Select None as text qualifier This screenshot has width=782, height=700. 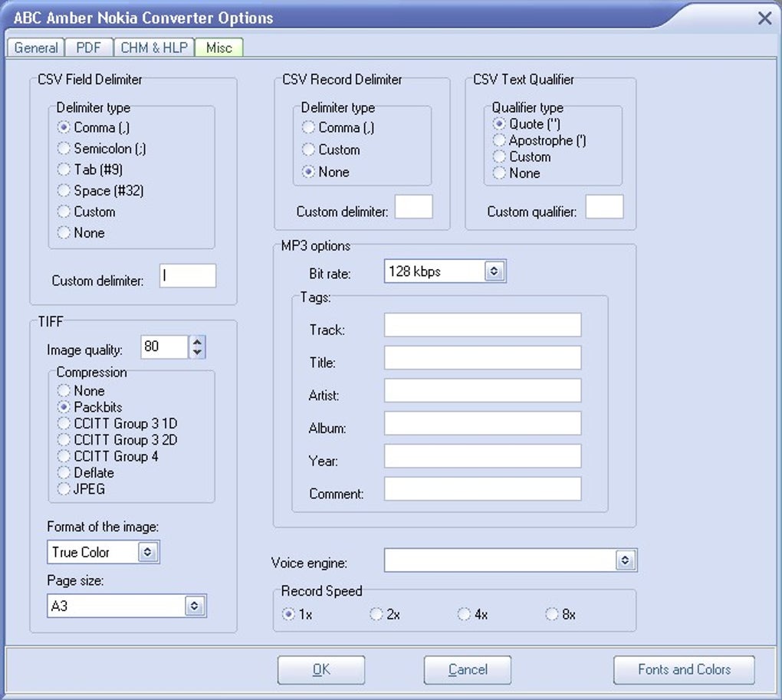click(516, 173)
